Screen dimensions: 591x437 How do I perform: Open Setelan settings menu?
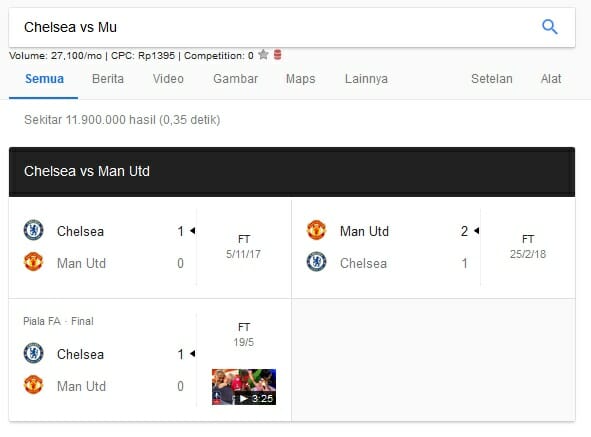coord(491,79)
